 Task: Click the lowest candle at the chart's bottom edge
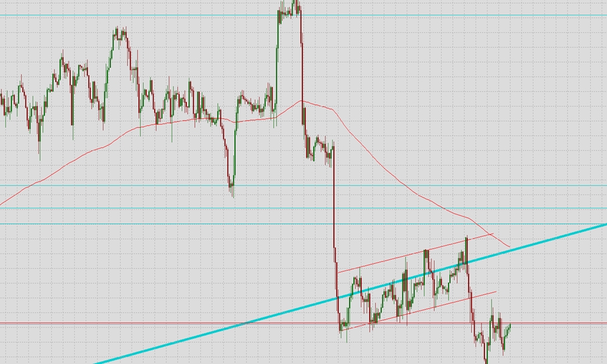[x=486, y=358]
